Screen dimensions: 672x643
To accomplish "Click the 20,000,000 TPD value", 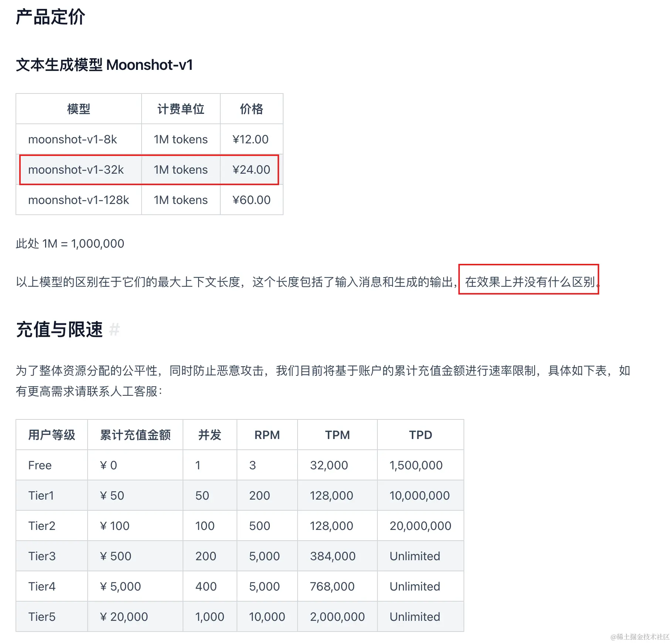I will click(x=420, y=526).
